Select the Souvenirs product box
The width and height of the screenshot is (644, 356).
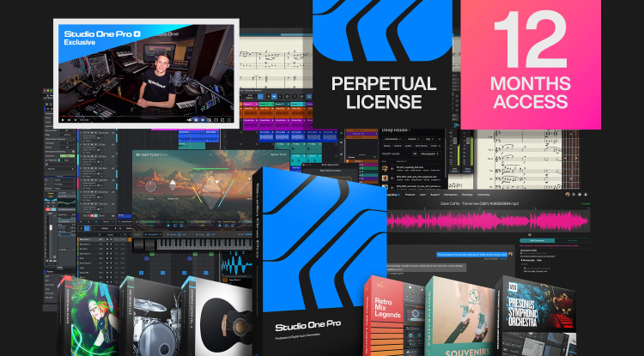coord(460,316)
